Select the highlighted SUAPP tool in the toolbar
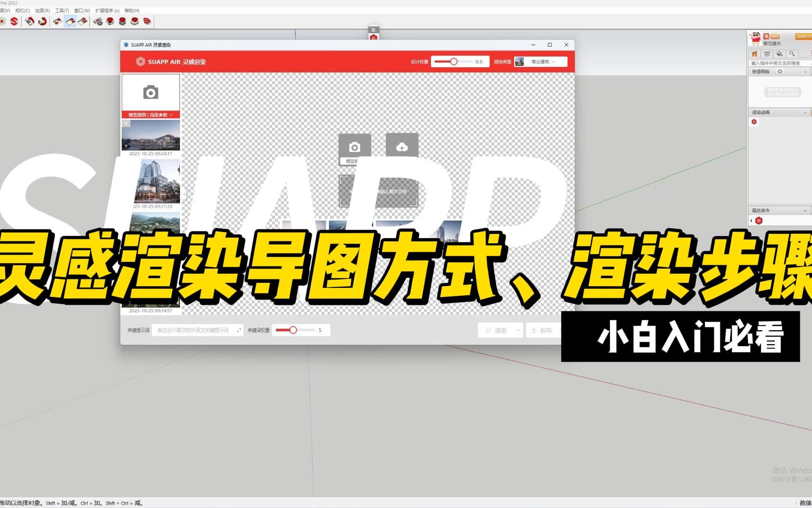This screenshot has height=508, width=812. click(x=70, y=21)
